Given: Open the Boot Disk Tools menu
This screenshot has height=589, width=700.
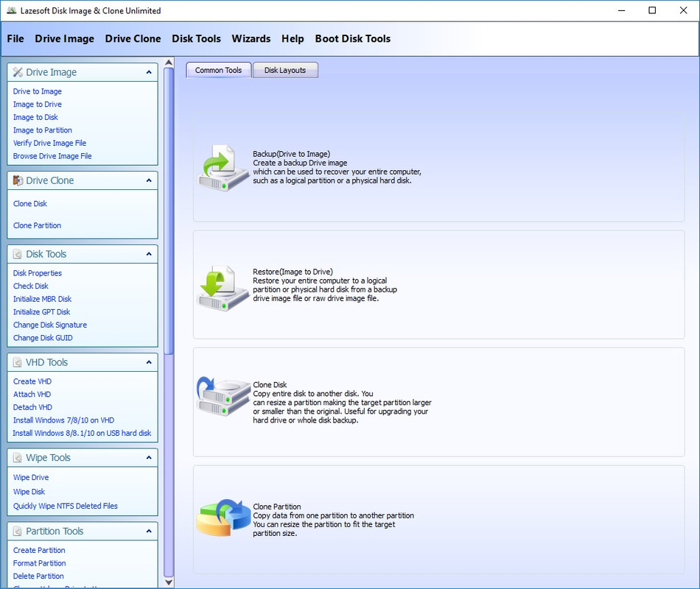Looking at the screenshot, I should coord(353,39).
